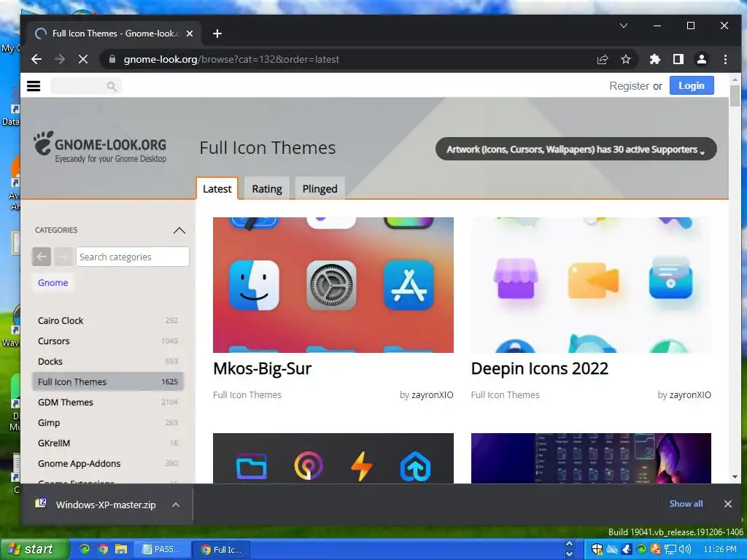Click the page vertical scrollbar thumb
This screenshot has height=560, width=747.
(734, 96)
